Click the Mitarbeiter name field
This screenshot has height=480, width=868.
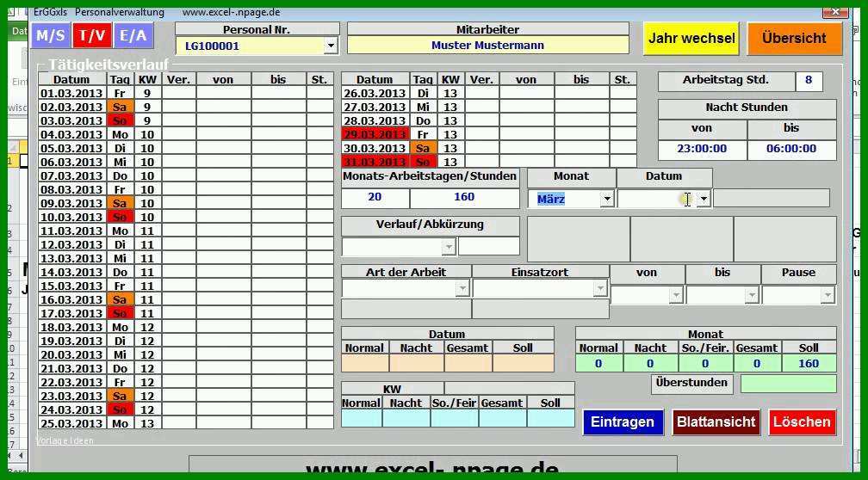487,46
